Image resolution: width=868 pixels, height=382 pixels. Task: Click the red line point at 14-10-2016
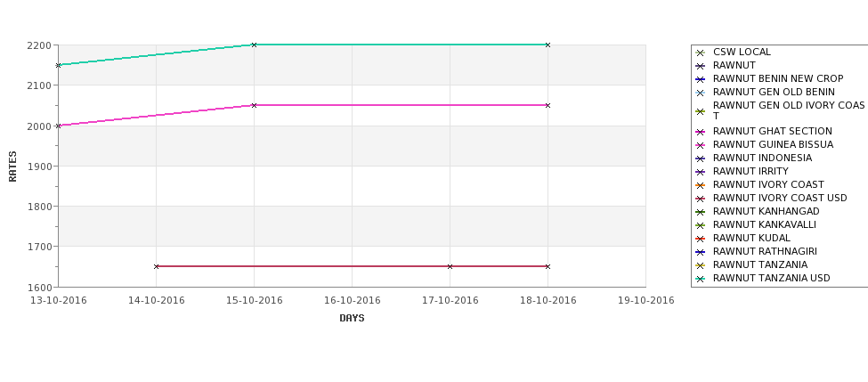[x=156, y=266]
